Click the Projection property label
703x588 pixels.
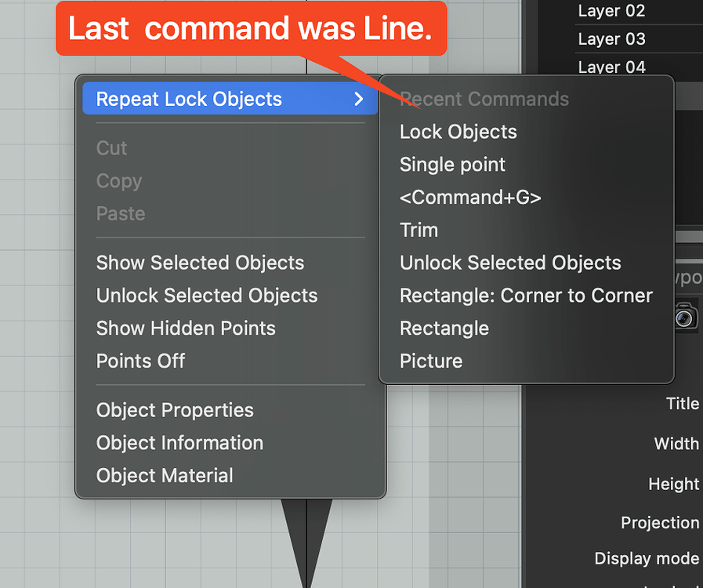click(659, 523)
